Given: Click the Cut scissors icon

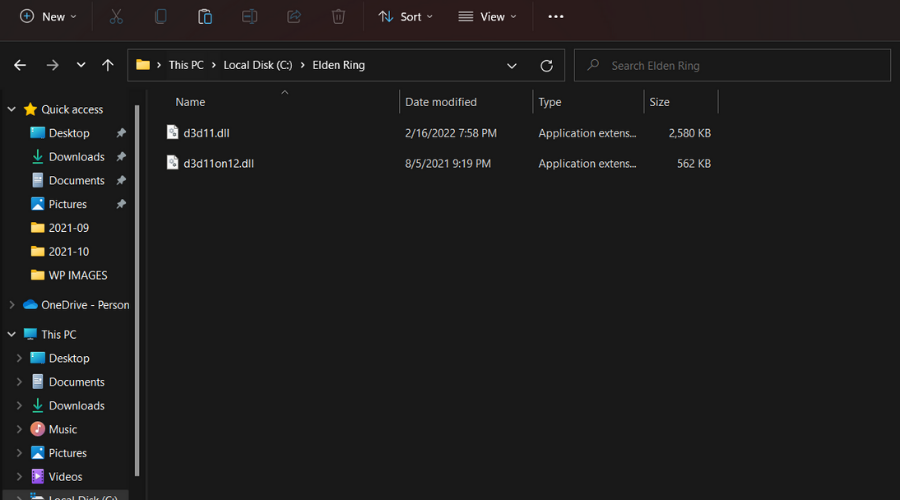Looking at the screenshot, I should (x=116, y=17).
